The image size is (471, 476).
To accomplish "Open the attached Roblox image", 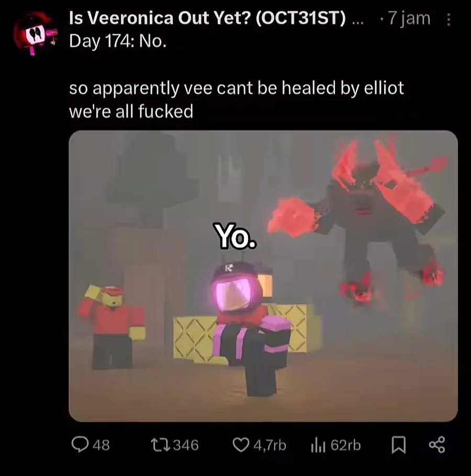I will coord(263,276).
